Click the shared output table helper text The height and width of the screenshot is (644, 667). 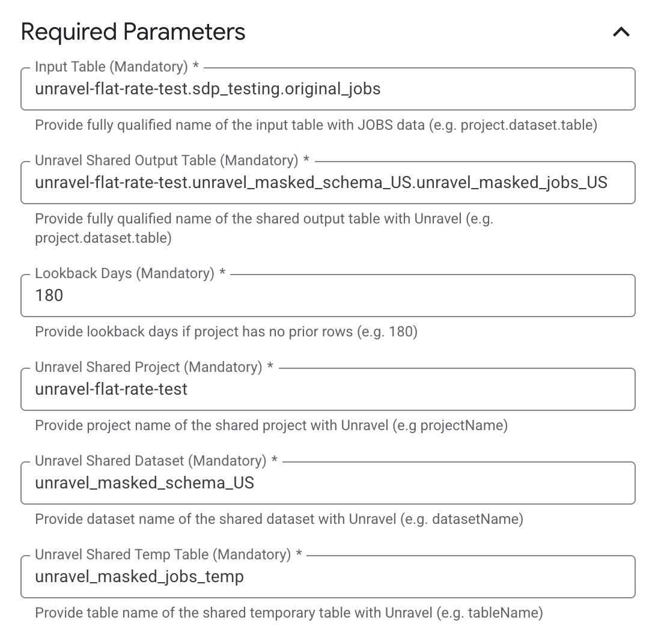coord(264,228)
